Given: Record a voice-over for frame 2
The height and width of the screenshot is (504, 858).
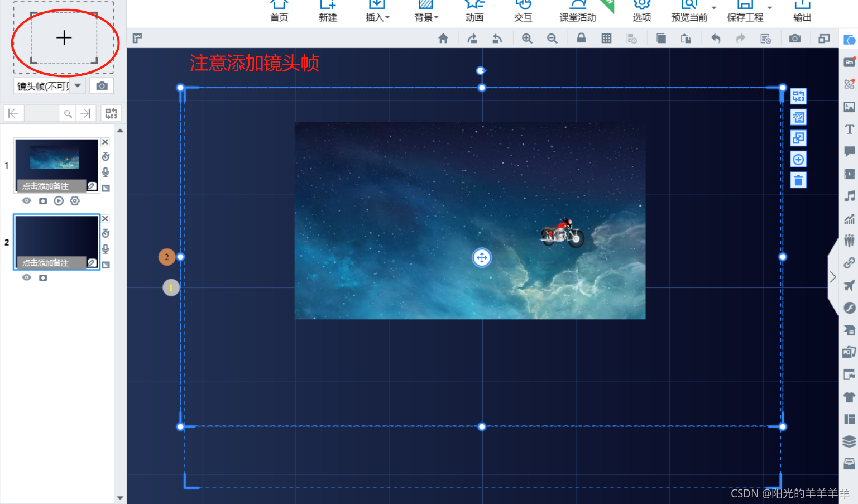Looking at the screenshot, I should (106, 249).
